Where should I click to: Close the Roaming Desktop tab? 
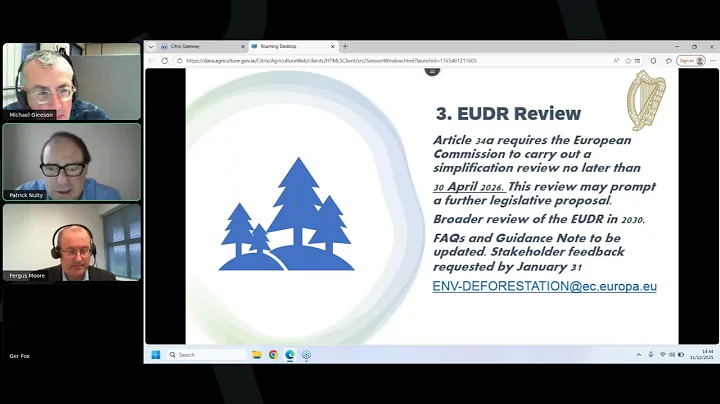pyautogui.click(x=332, y=46)
